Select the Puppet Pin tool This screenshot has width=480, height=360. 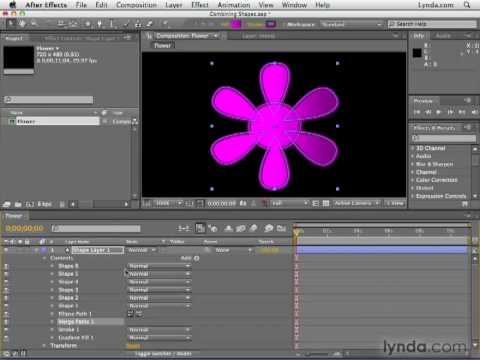pos(166,24)
